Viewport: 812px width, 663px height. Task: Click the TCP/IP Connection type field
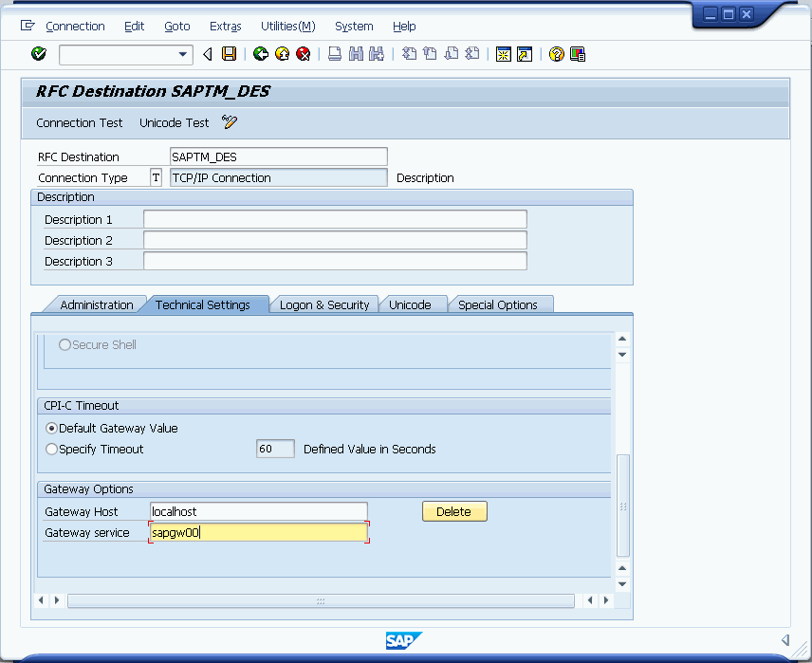point(279,177)
